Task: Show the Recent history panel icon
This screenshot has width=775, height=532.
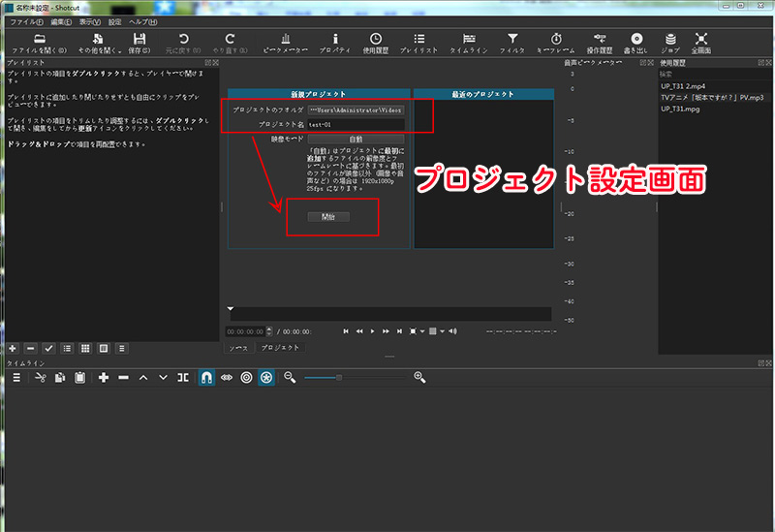Action: (x=376, y=44)
